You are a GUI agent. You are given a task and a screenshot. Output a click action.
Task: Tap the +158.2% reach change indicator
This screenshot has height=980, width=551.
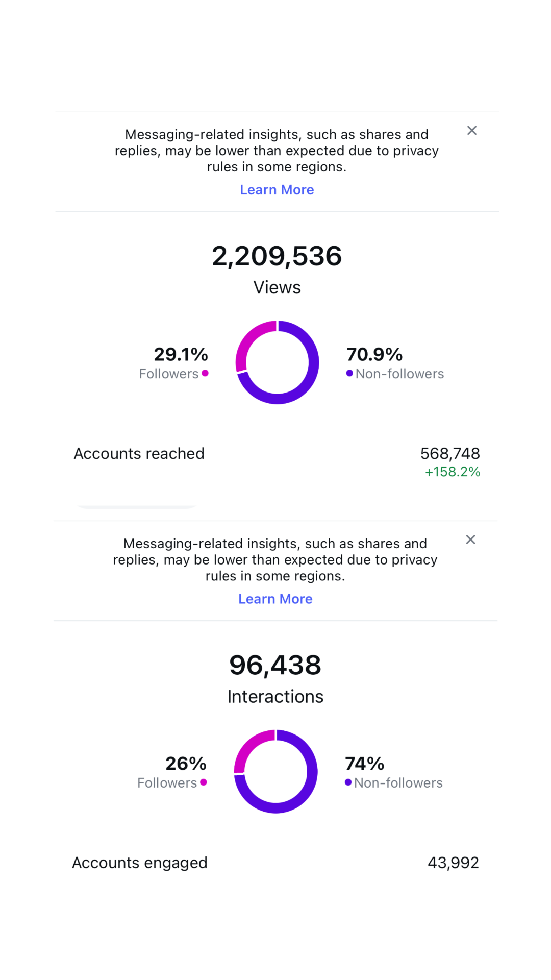453,472
